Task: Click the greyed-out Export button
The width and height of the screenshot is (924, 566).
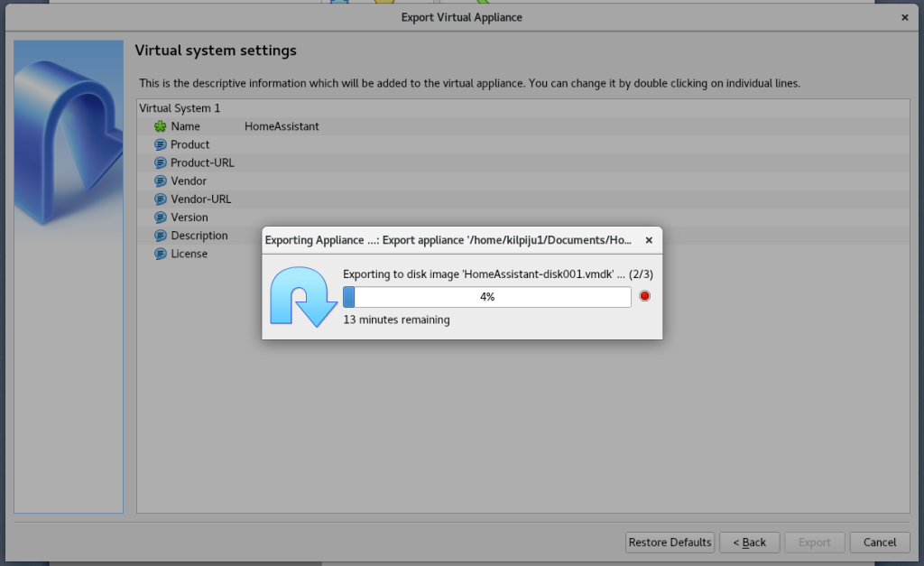Action: 814,543
